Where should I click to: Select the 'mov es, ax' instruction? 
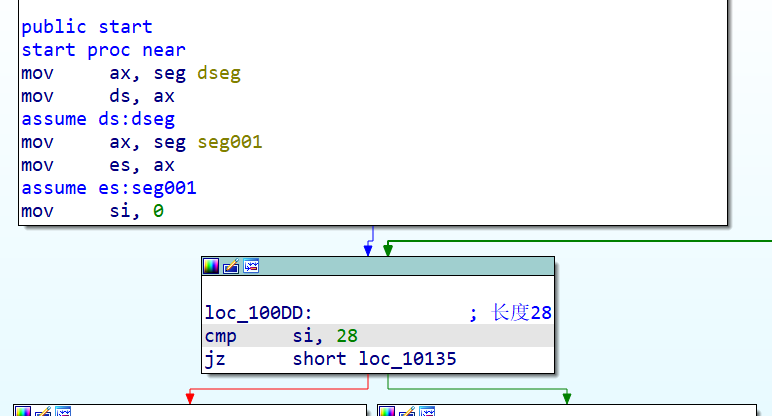pos(97,165)
